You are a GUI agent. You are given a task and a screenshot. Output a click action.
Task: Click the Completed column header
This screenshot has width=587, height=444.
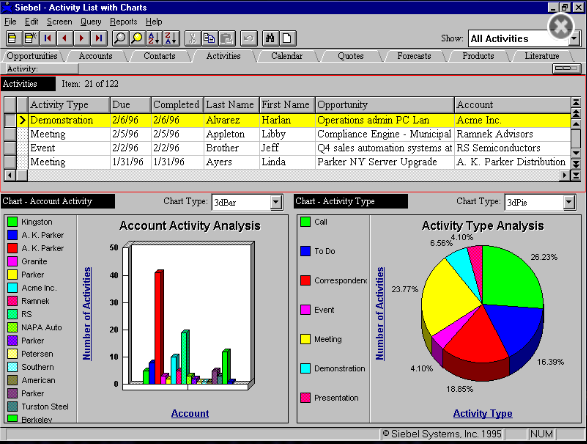tap(177, 105)
